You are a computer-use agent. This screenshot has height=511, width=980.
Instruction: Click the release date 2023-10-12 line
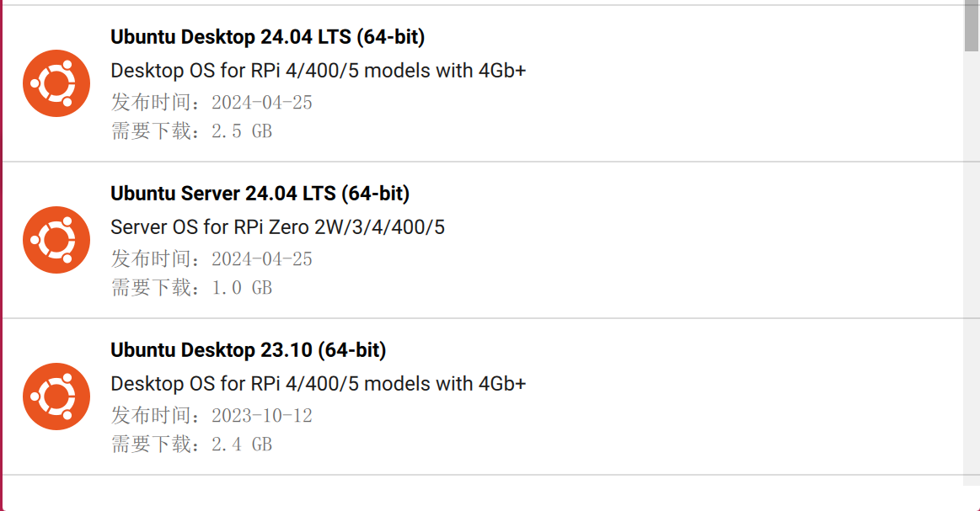tap(212, 415)
